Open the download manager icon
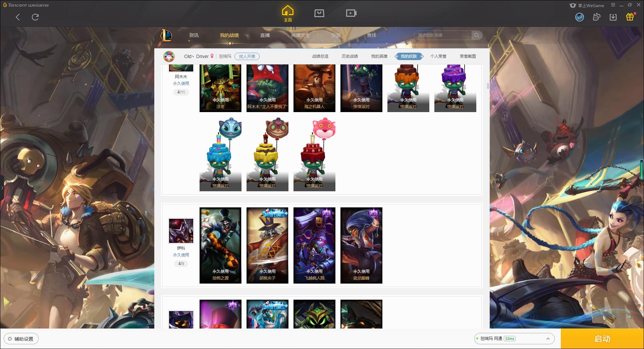Viewport: 644px width, 349px height. 613,17
